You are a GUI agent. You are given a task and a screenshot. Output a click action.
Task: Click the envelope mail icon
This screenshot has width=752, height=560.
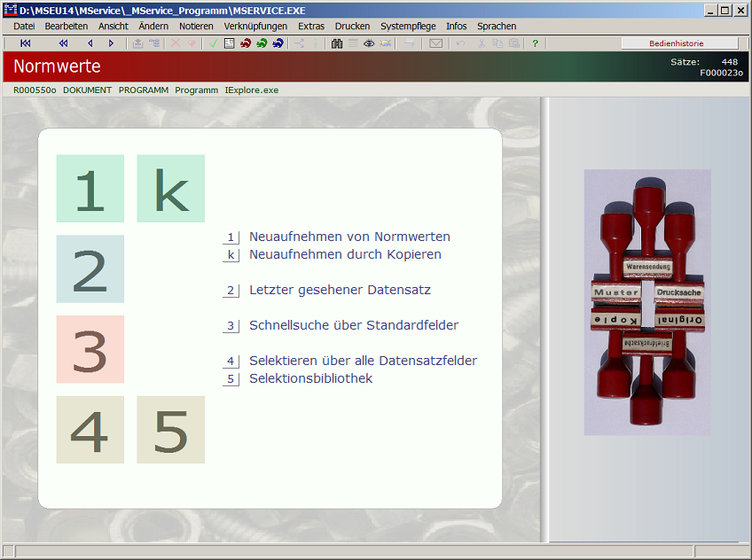coord(435,43)
